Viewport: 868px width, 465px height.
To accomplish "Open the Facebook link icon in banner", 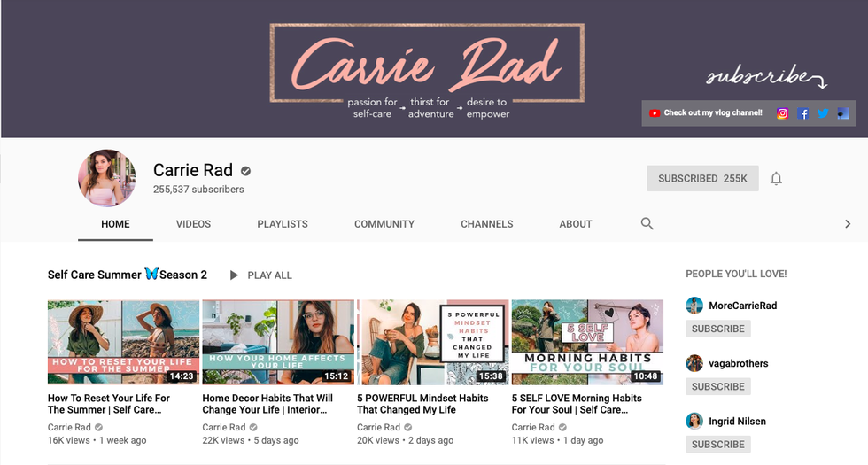I will point(802,113).
